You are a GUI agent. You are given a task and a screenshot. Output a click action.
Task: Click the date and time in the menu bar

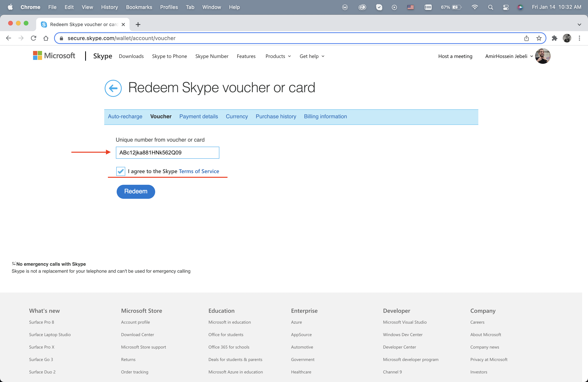tap(556, 7)
